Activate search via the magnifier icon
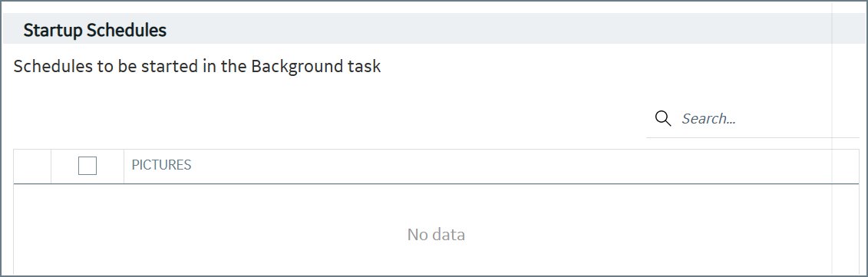The image size is (868, 277). point(662,118)
